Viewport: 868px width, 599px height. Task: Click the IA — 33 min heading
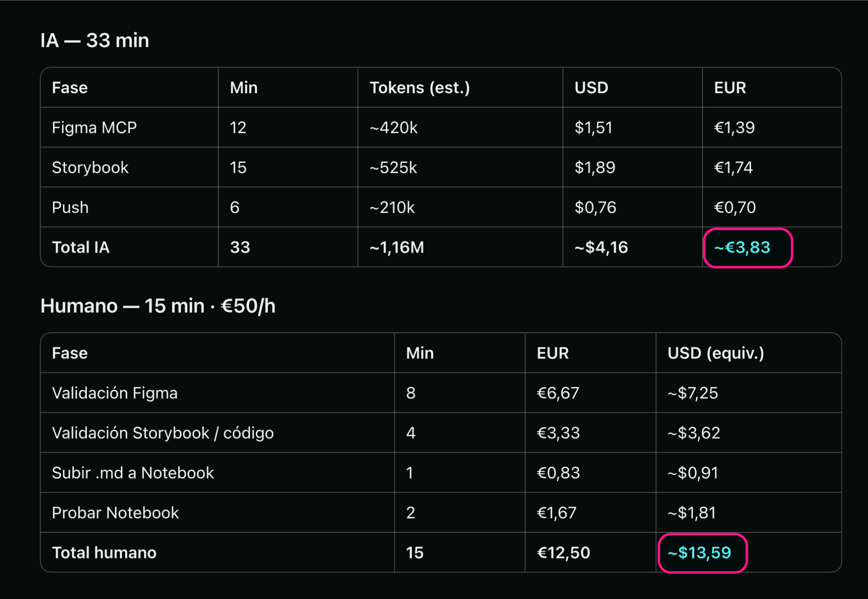click(x=95, y=41)
